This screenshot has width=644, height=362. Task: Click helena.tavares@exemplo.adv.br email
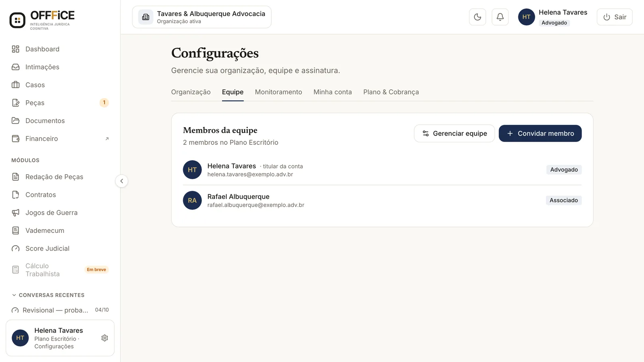[x=250, y=175]
